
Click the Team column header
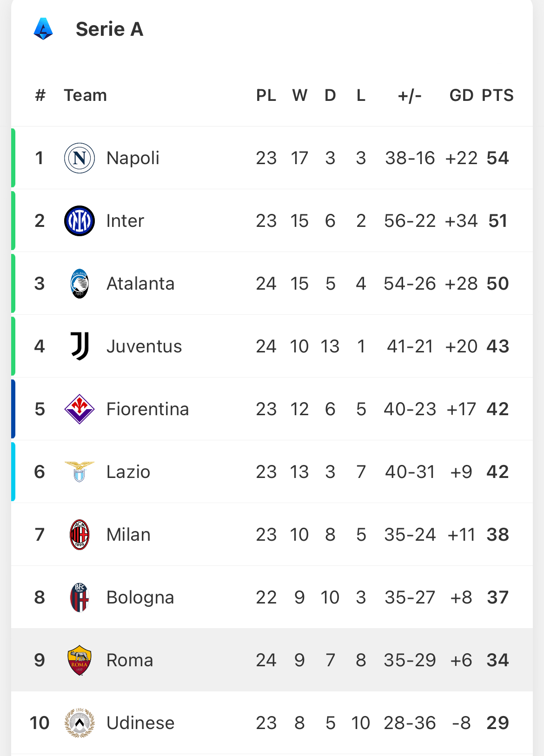[85, 95]
